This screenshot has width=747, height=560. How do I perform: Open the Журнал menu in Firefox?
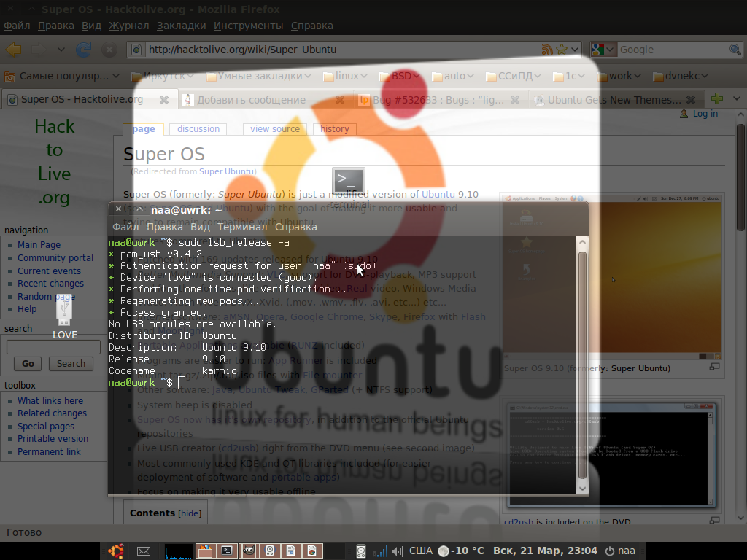[x=128, y=26]
